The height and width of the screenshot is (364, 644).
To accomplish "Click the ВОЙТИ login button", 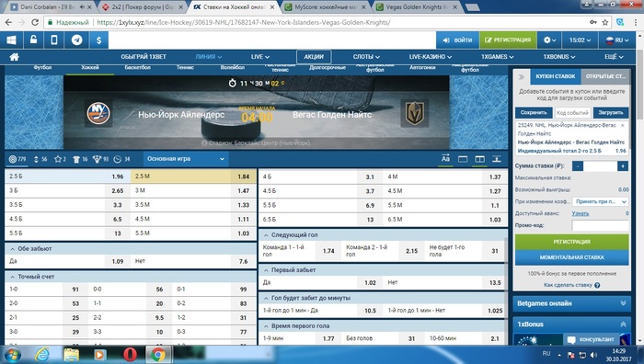I will click(x=457, y=40).
